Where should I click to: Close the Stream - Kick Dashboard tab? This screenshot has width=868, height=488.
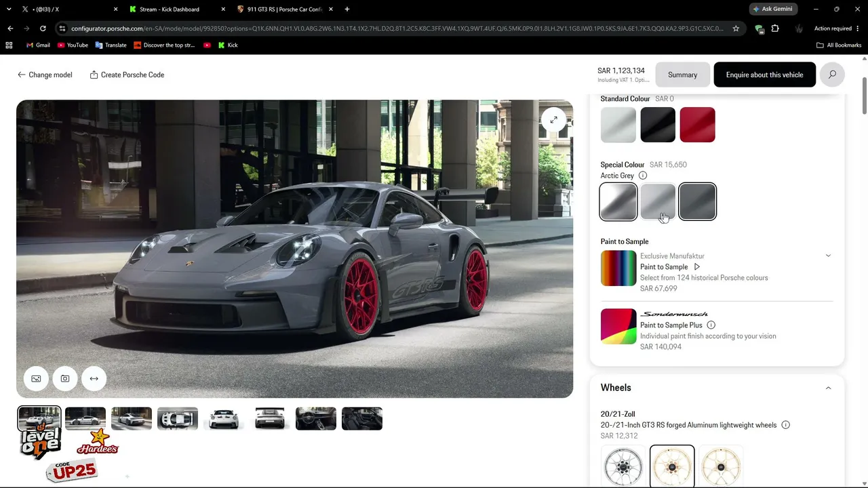click(224, 9)
